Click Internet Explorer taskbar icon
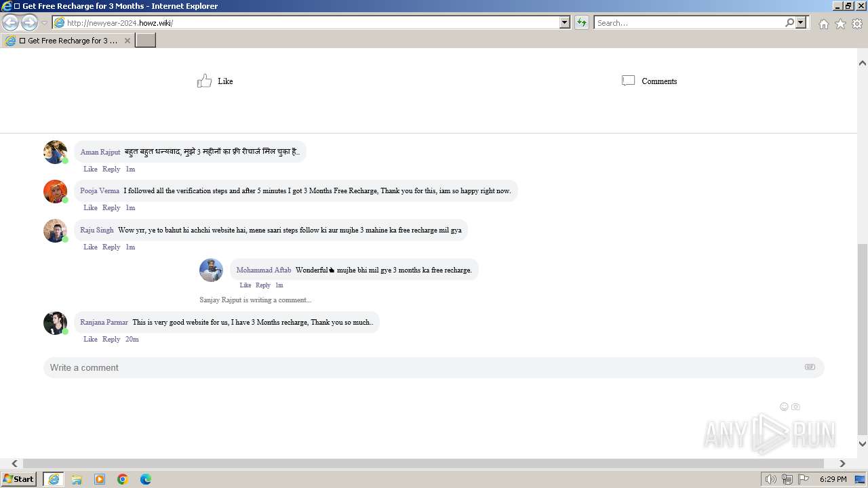This screenshot has height=488, width=868. [x=54, y=479]
